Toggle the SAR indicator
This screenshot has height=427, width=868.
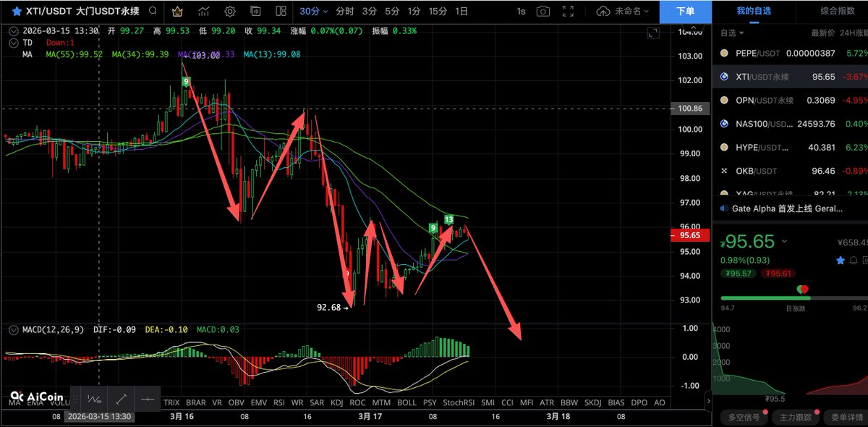click(x=317, y=402)
